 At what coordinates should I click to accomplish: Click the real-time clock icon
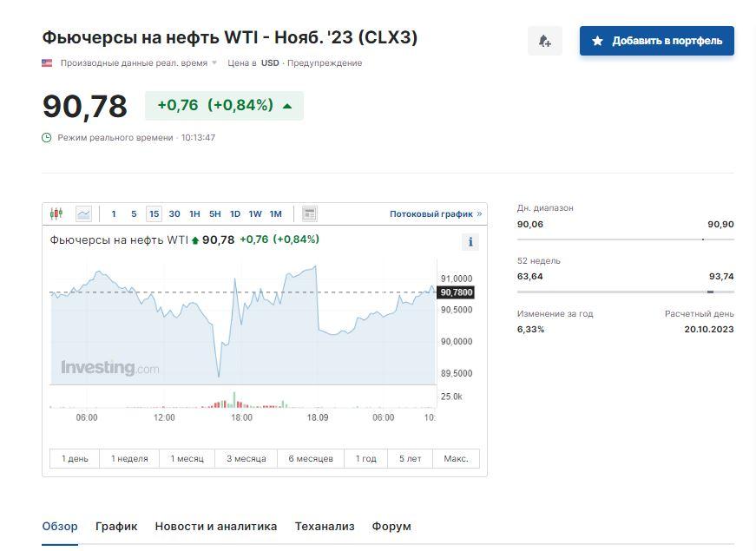click(x=46, y=138)
